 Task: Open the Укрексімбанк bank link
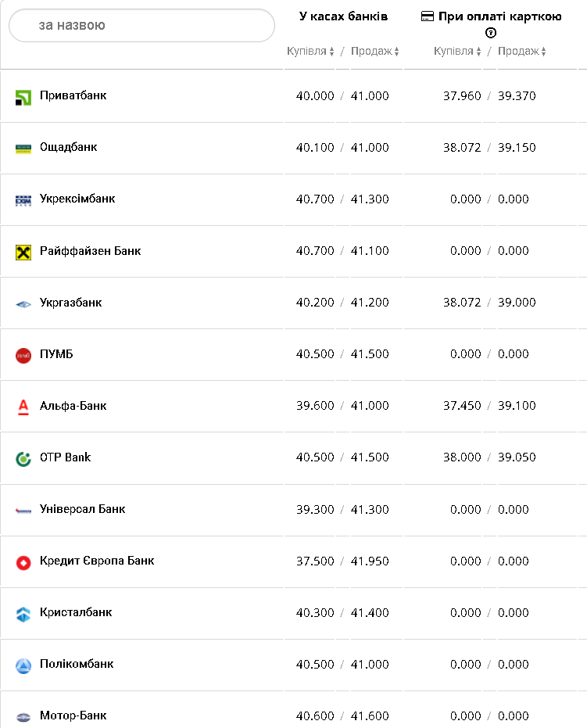(x=77, y=199)
